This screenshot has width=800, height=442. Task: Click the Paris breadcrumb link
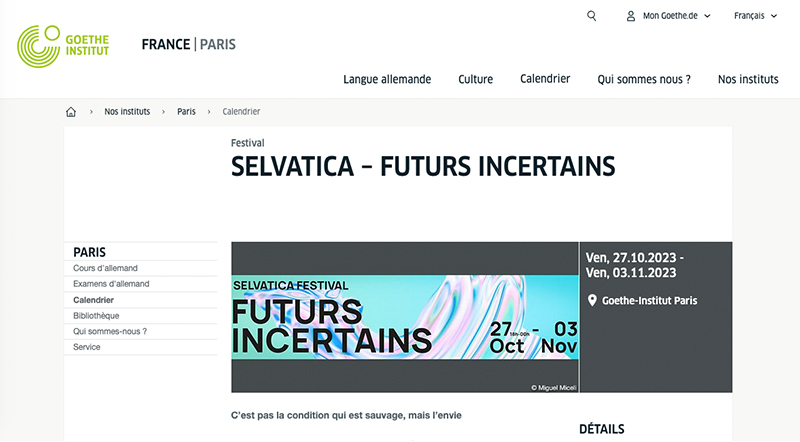tap(186, 111)
